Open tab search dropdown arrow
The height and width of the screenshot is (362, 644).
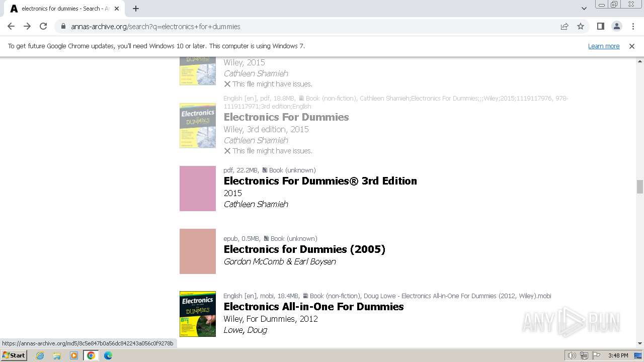point(584,9)
